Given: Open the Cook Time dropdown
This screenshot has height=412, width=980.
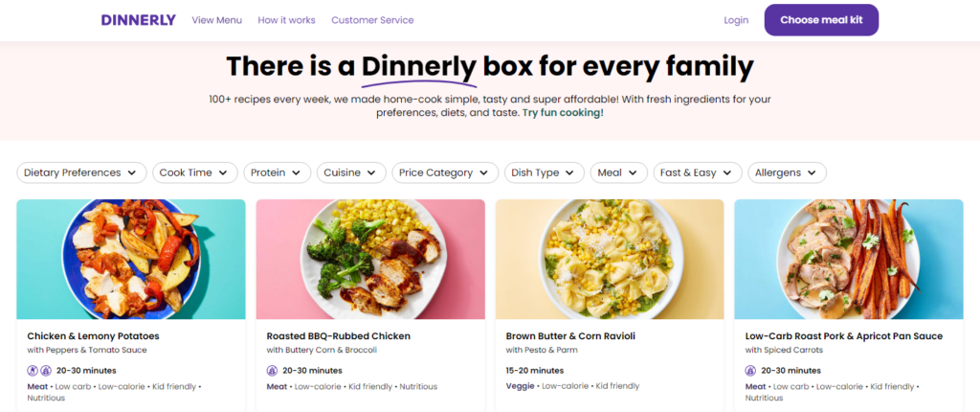Looking at the screenshot, I should point(194,172).
